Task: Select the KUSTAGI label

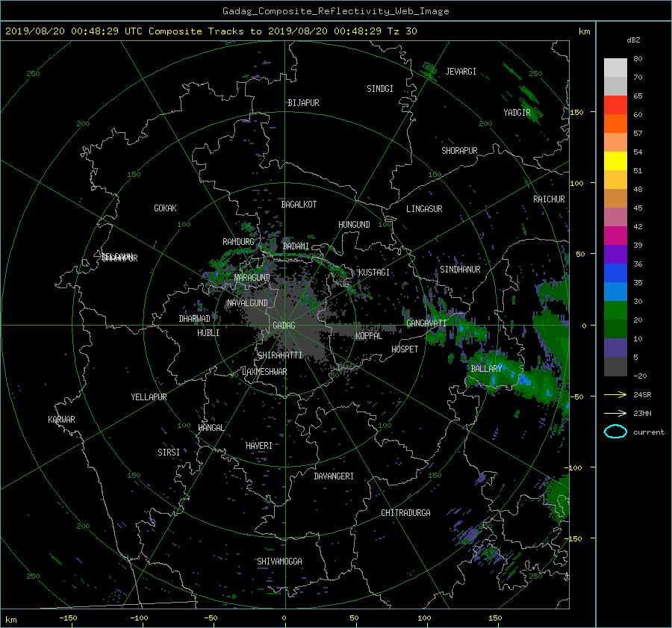Action: pyautogui.click(x=374, y=273)
